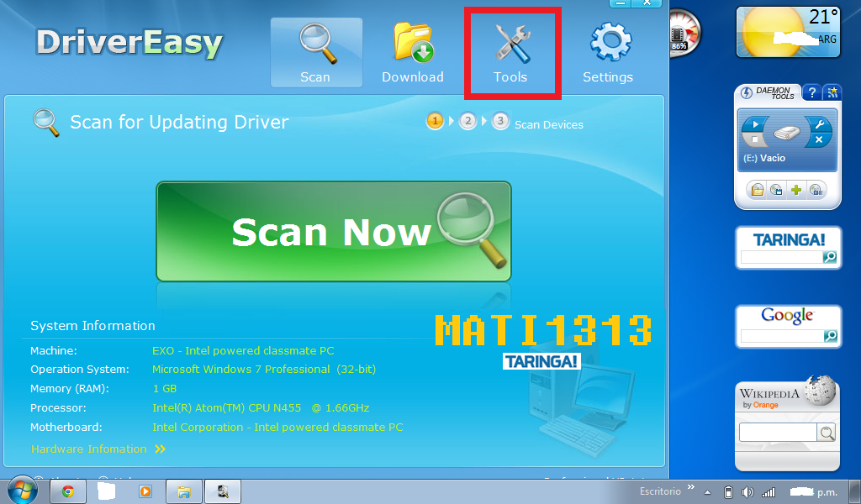Minimize the DriverEasy window
The height and width of the screenshot is (504, 861).
click(x=621, y=3)
